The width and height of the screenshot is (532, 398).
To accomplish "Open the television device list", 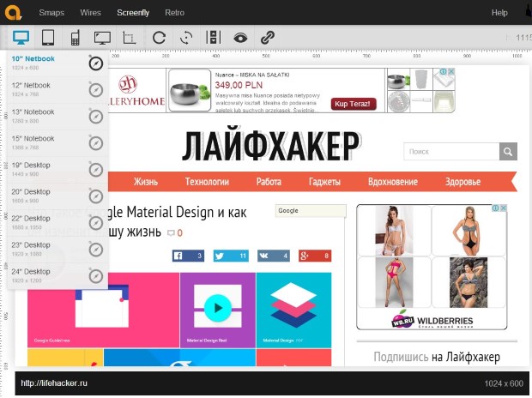I will pyautogui.click(x=102, y=38).
